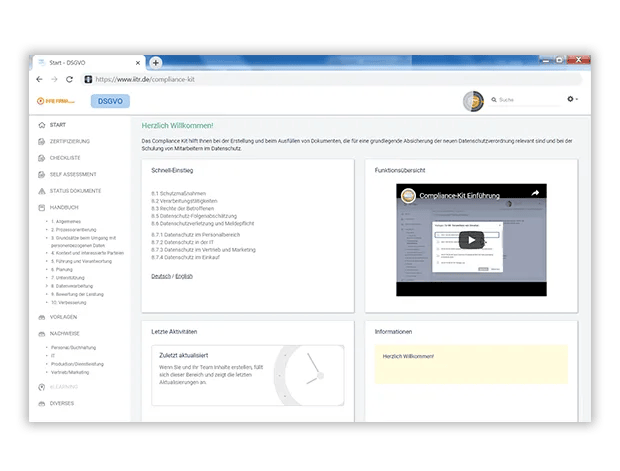Screen dimensions: 620x471
Task: Click the START home icon in sidebar
Action: [x=40, y=125]
